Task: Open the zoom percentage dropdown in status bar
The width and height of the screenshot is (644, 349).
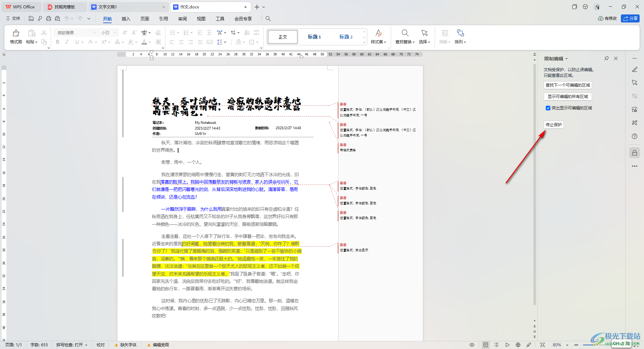Action: coord(567,345)
